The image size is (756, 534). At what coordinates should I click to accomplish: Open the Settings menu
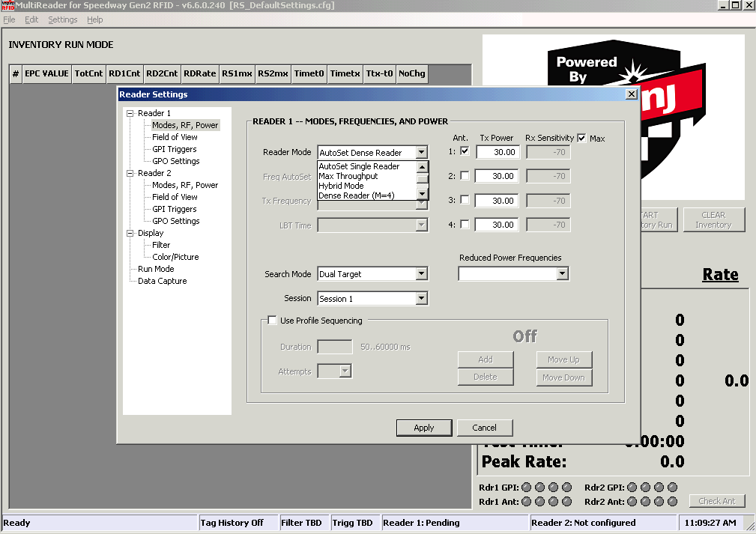(x=62, y=19)
